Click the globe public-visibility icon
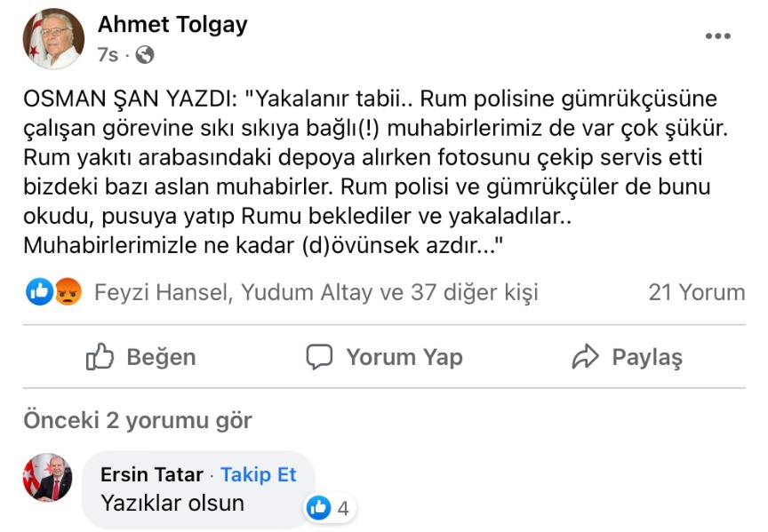768x532 pixels. pyautogui.click(x=144, y=55)
